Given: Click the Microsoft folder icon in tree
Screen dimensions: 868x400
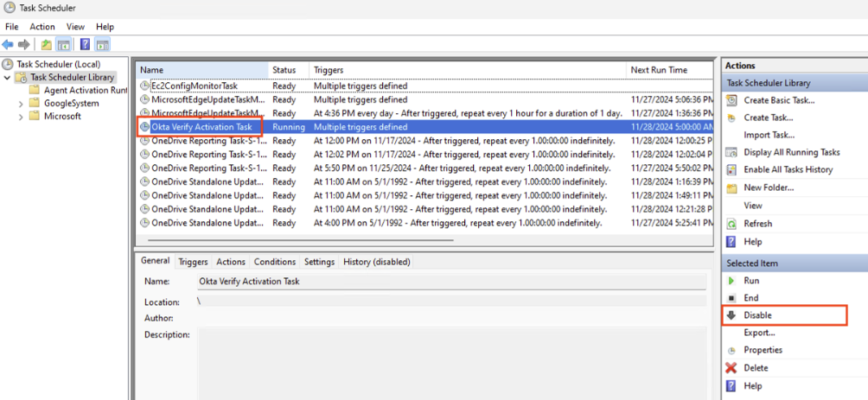Looking at the screenshot, I should [x=35, y=116].
